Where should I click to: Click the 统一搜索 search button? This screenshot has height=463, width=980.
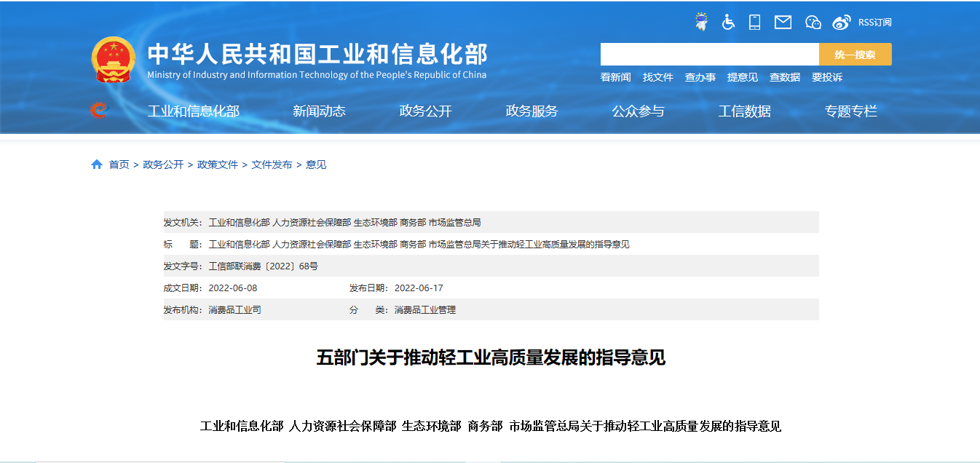pos(854,54)
